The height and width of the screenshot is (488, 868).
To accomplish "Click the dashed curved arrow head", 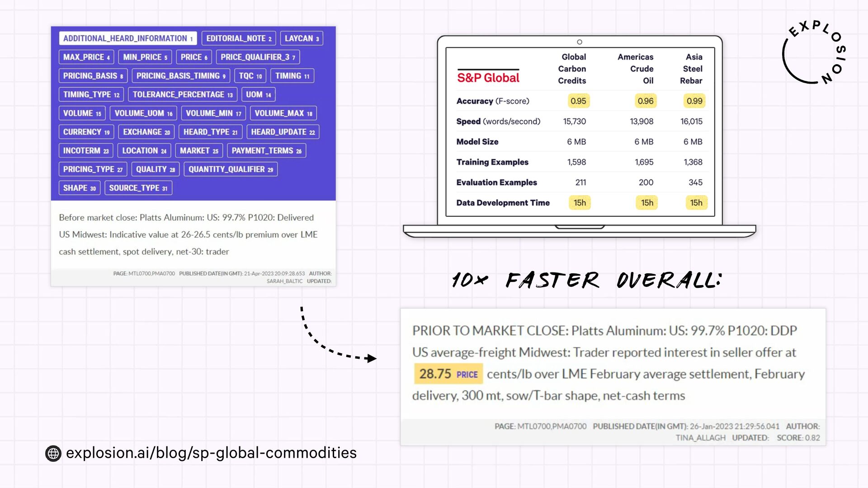I will click(x=372, y=358).
